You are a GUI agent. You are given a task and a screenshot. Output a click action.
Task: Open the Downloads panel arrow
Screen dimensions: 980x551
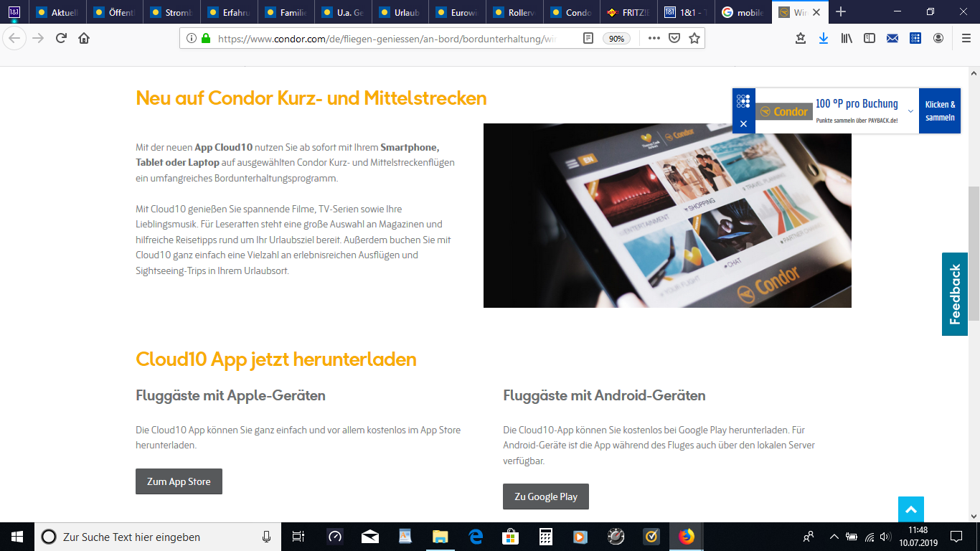(x=824, y=38)
